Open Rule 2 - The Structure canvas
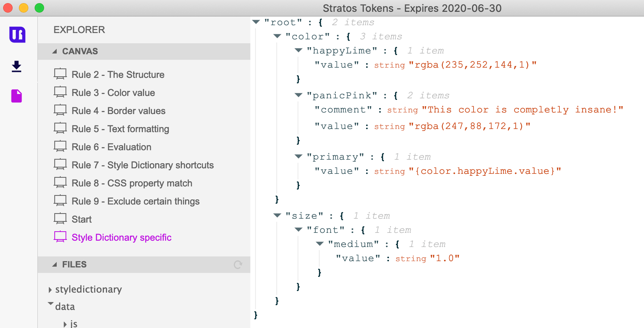Screen dimensions: 644x328 pyautogui.click(x=118, y=75)
